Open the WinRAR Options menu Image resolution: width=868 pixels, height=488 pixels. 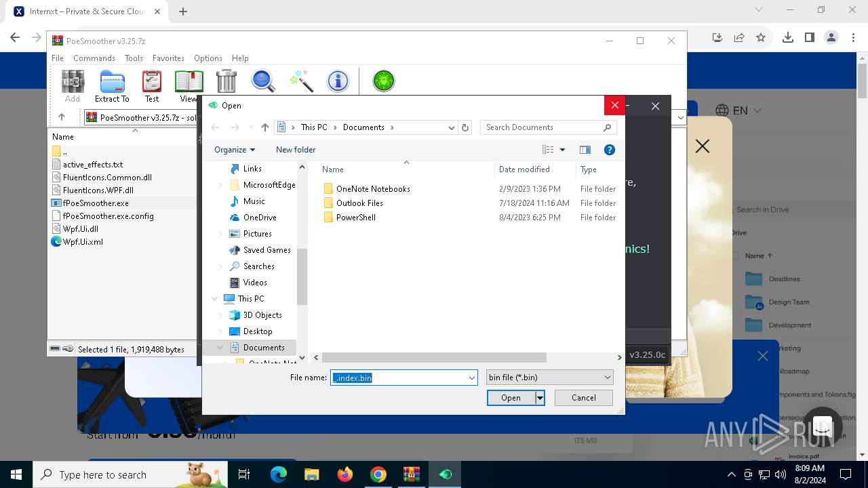point(208,58)
